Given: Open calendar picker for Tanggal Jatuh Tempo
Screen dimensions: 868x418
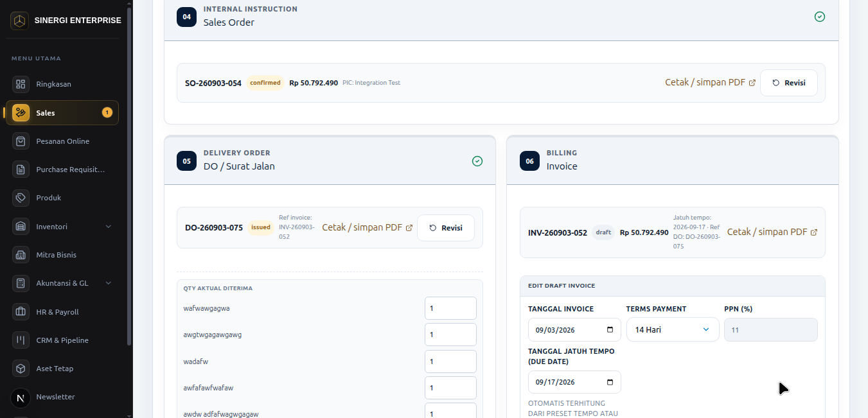Looking at the screenshot, I should pos(610,382).
